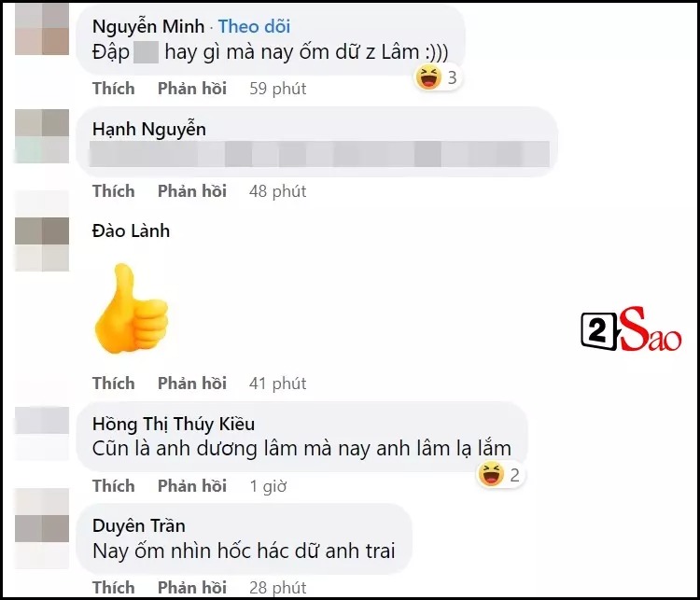Like Nguyễn Minh's comment with Thích
This screenshot has width=700, height=600.
tap(113, 89)
